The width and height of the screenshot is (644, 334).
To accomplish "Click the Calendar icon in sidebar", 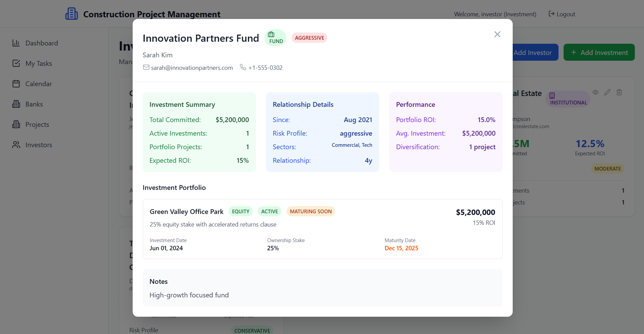I will pyautogui.click(x=16, y=84).
